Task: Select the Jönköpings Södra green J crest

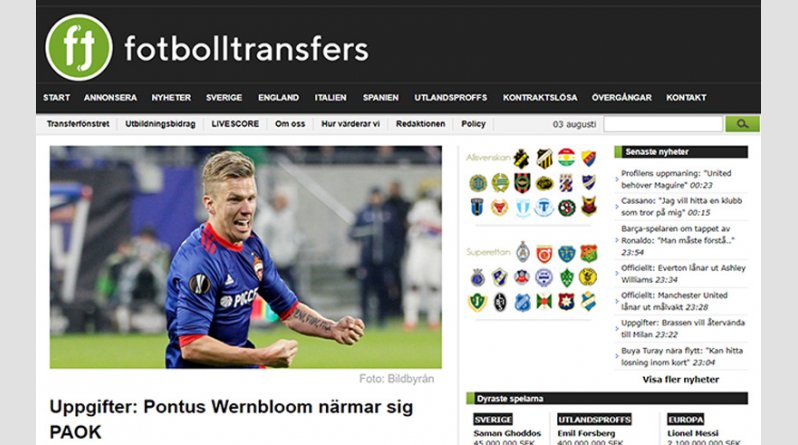Action: [x=477, y=302]
